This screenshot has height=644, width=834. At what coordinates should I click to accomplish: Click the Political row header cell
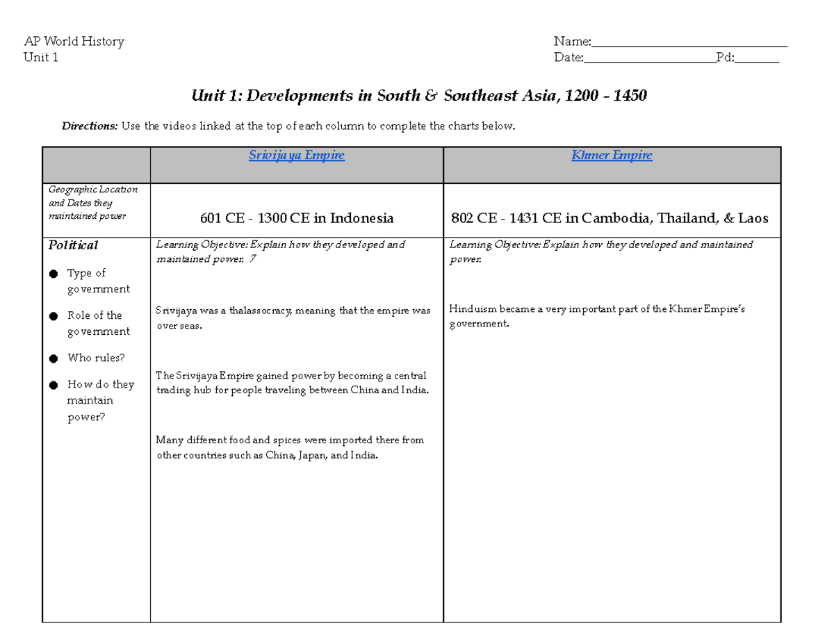coord(72,245)
